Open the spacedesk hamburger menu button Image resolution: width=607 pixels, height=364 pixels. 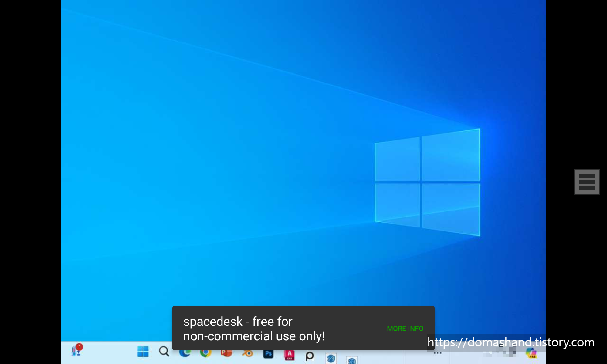(587, 182)
